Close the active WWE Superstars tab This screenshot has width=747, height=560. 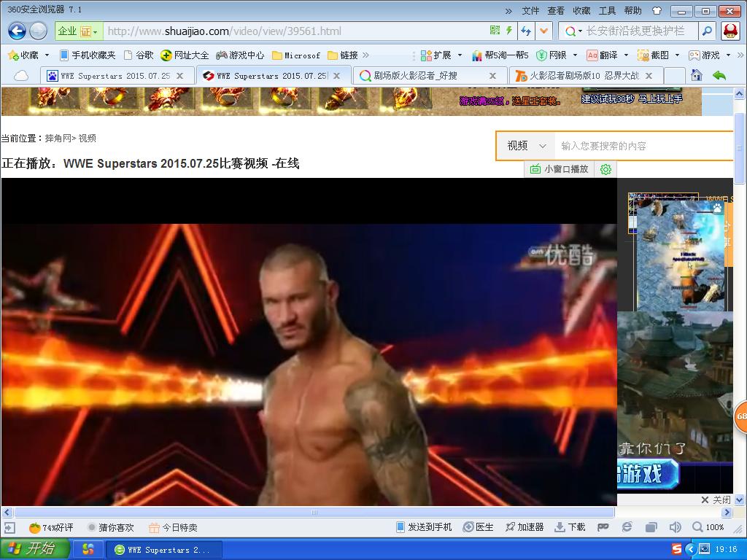(337, 76)
